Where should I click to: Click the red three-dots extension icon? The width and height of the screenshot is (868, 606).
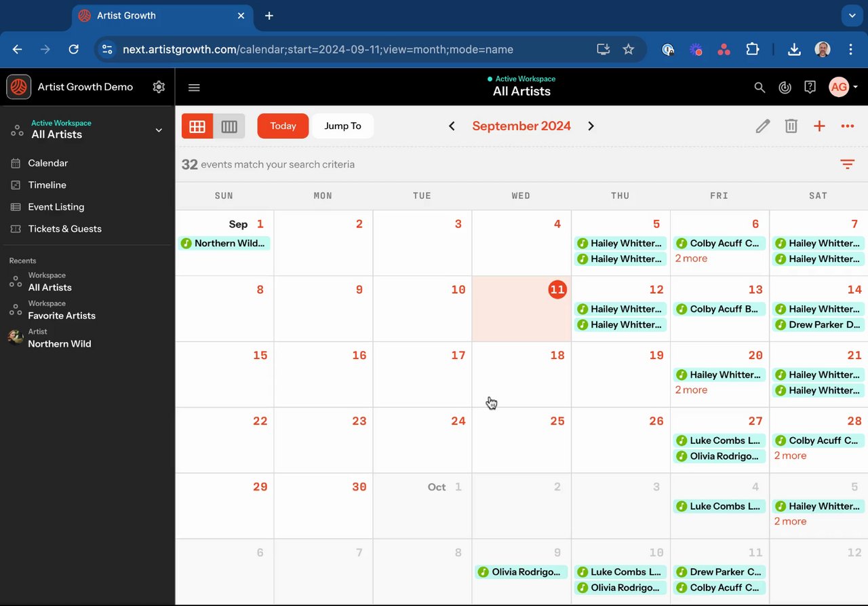click(724, 50)
